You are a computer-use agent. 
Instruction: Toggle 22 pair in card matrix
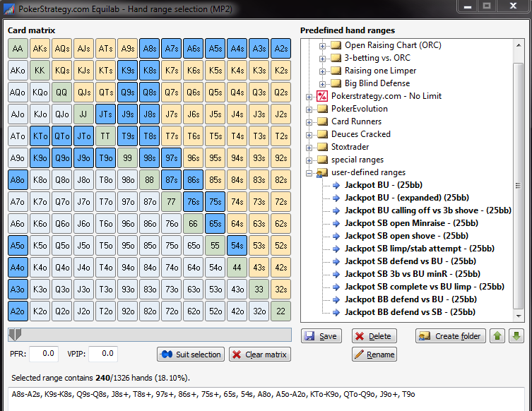tap(281, 311)
